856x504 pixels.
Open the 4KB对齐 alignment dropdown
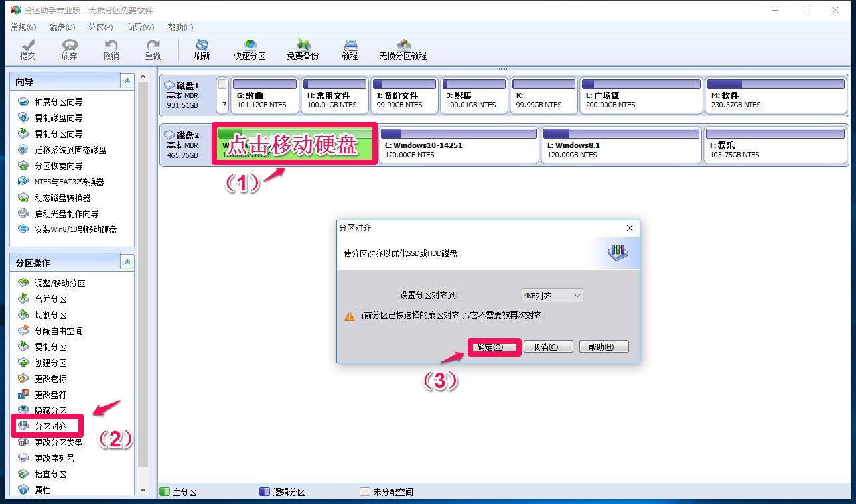[x=575, y=296]
